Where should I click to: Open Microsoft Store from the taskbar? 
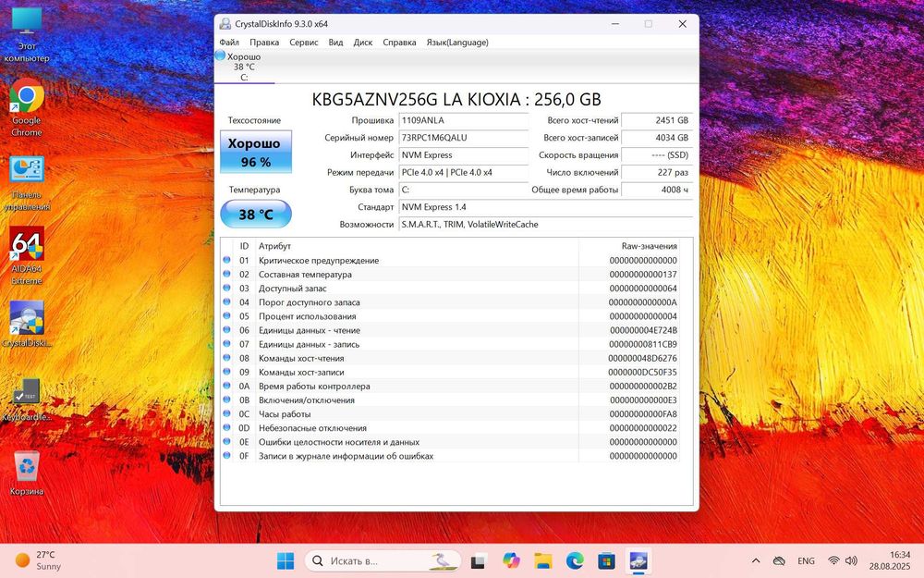pos(606,561)
